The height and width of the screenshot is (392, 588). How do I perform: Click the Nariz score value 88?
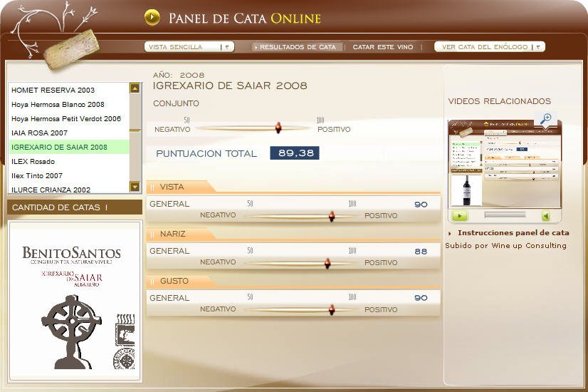pos(421,251)
